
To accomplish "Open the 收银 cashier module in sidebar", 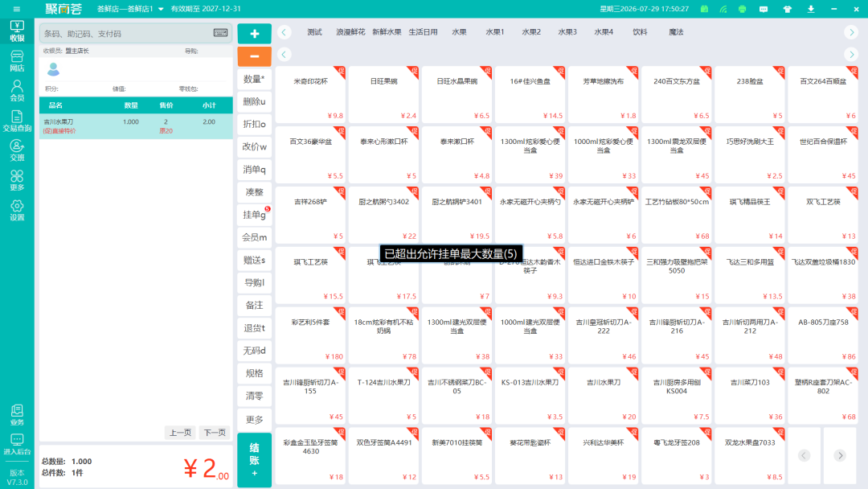I will tap(17, 31).
